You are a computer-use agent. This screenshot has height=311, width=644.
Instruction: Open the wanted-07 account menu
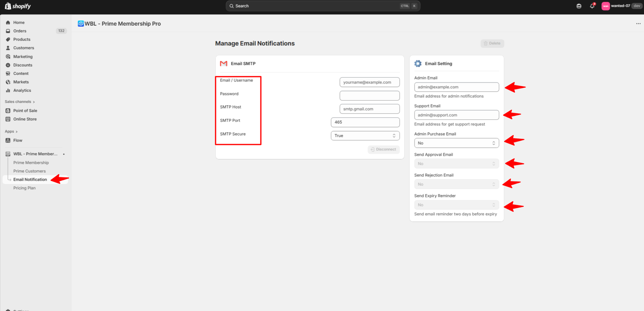coord(621,6)
